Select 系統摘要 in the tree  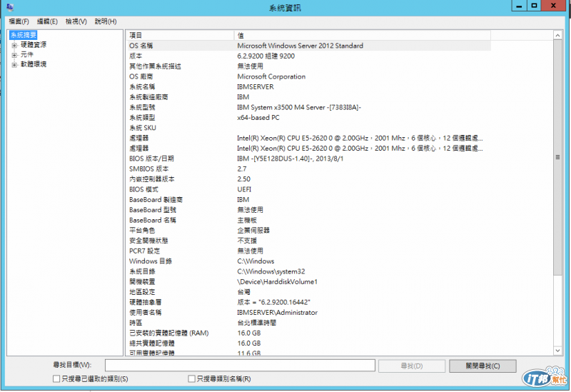[x=24, y=35]
